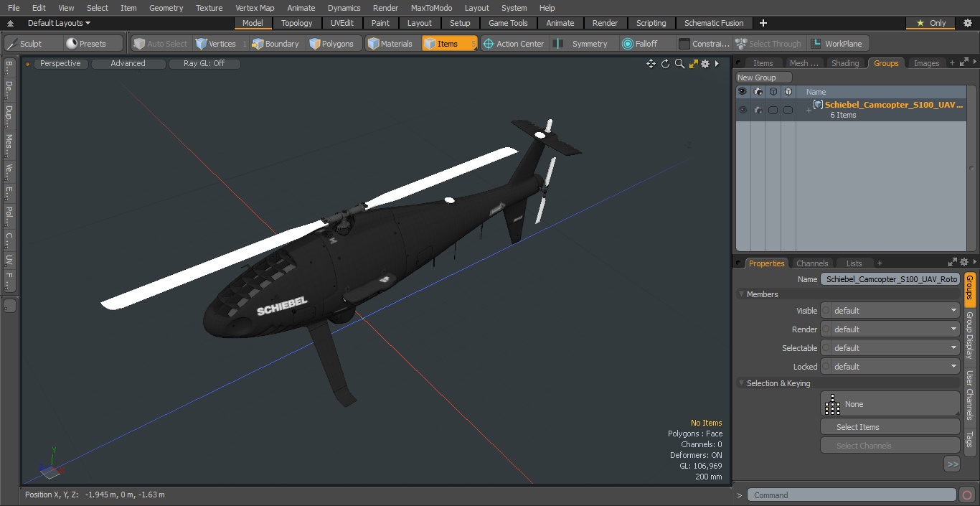Collapse the Members section

click(x=741, y=294)
